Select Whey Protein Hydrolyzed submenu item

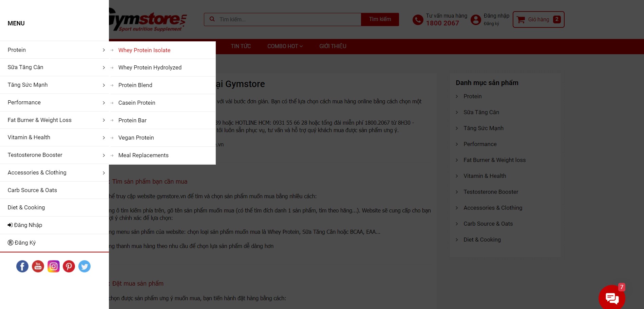coord(150,67)
